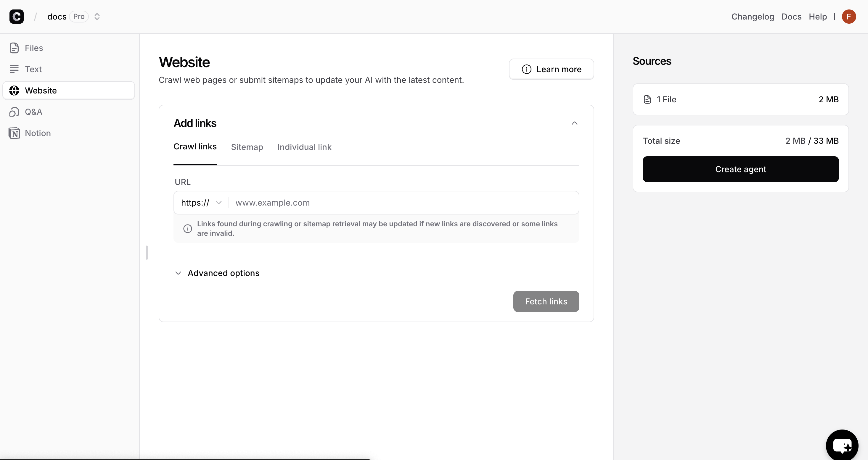
Task: Open the Docs page from top menu
Action: 791,16
